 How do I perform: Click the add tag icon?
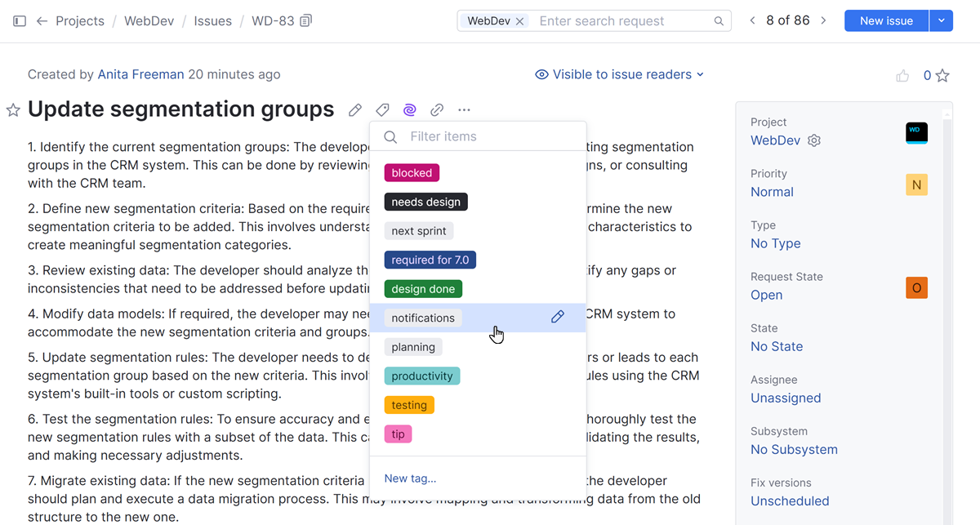382,110
